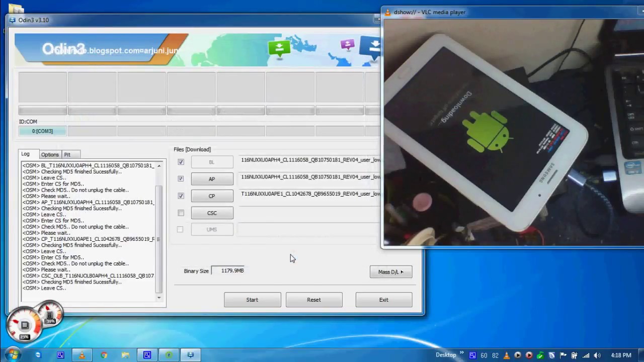Click the UMS button
The width and height of the screenshot is (644, 362).
[212, 230]
